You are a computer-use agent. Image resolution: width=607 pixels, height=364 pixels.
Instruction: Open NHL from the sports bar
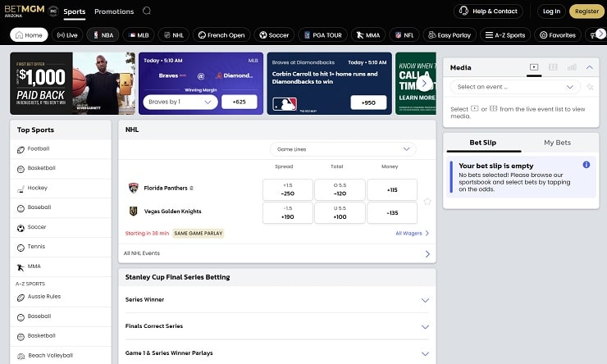tap(173, 34)
